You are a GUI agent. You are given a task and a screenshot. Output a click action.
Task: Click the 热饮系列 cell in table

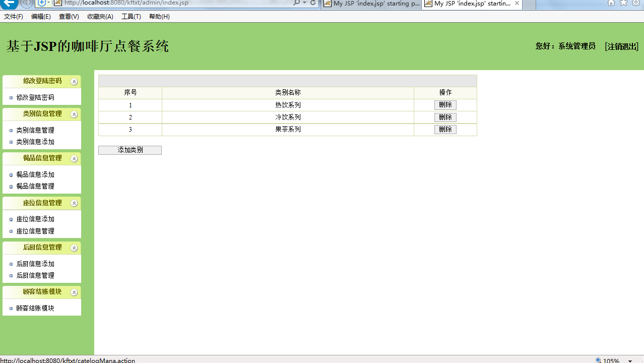[288, 105]
